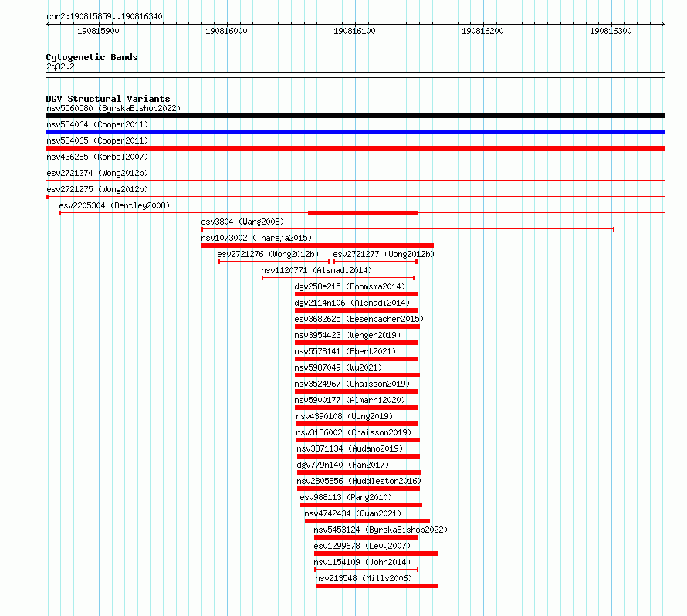Open nsv3371134 (Audano2019) label

(350, 448)
